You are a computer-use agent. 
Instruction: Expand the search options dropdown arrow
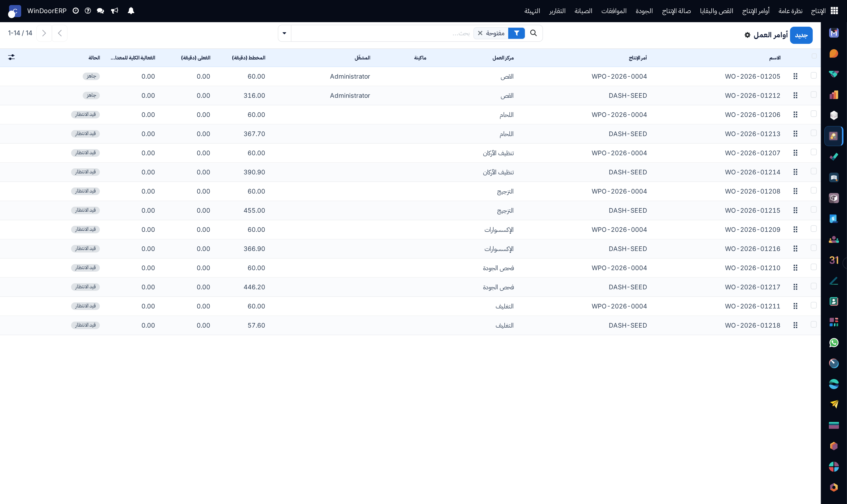click(284, 33)
